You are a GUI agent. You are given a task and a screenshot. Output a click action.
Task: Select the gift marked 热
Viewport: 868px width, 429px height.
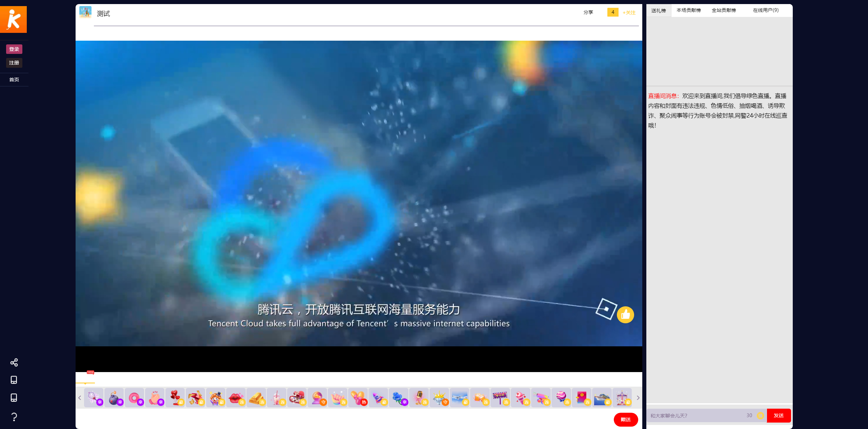pos(358,397)
